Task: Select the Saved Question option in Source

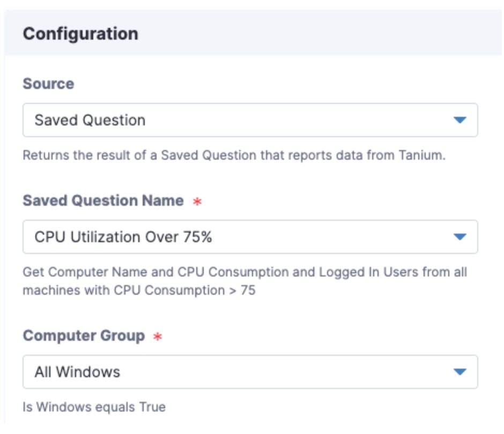Action: point(161,119)
